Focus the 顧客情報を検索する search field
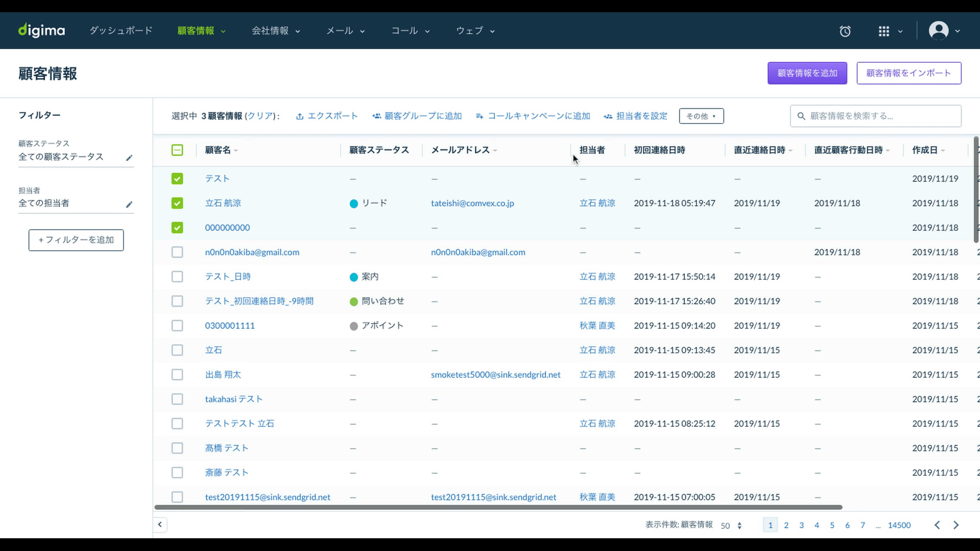The image size is (980, 551). pyautogui.click(x=875, y=116)
